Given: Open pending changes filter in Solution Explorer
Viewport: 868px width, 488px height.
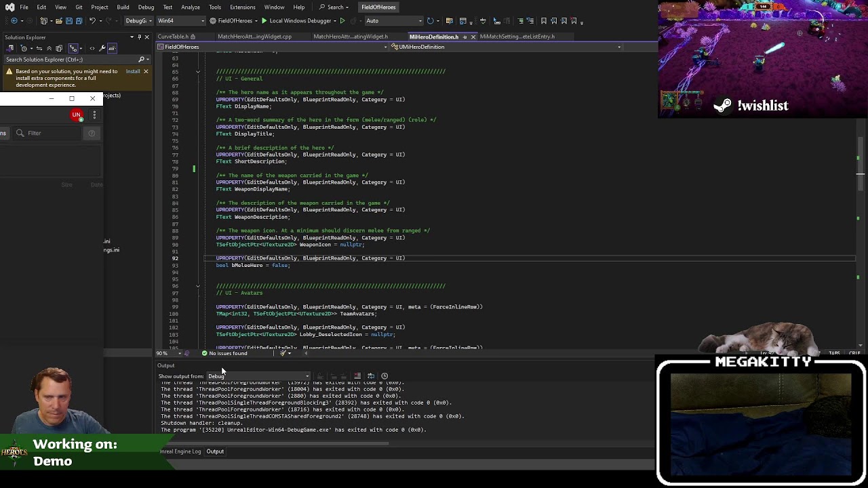Looking at the screenshot, I should (24, 48).
